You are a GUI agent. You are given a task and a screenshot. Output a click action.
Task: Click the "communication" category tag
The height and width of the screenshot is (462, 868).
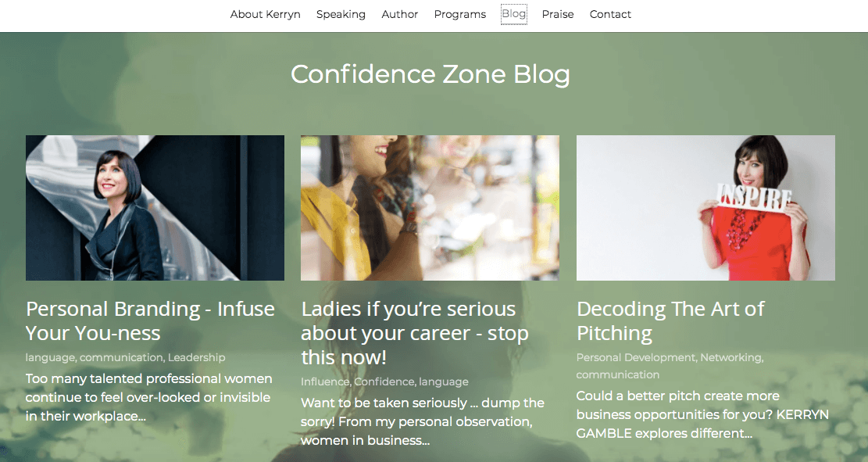[117, 357]
